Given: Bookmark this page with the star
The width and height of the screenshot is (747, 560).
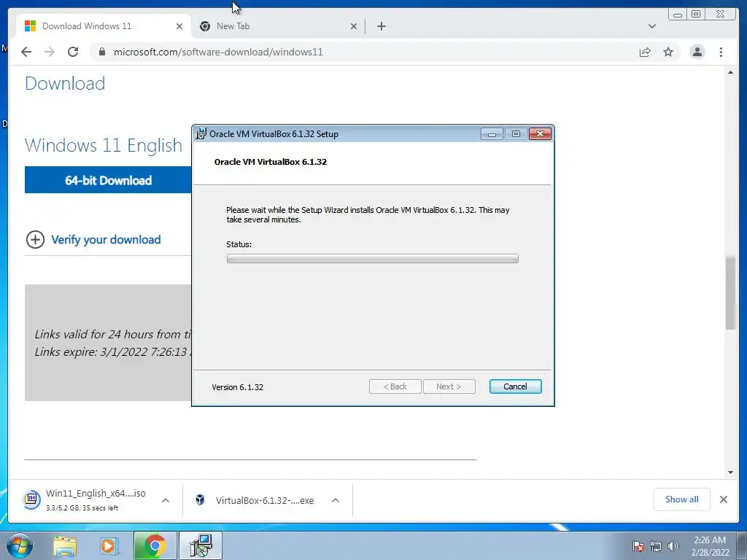Looking at the screenshot, I should pyautogui.click(x=668, y=52).
